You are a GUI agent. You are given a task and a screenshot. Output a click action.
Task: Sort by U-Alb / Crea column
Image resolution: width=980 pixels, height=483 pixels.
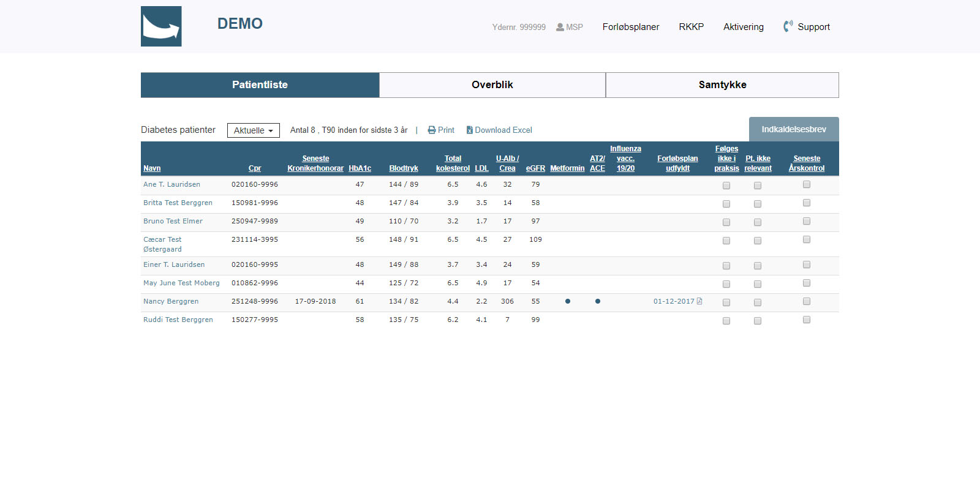click(507, 163)
